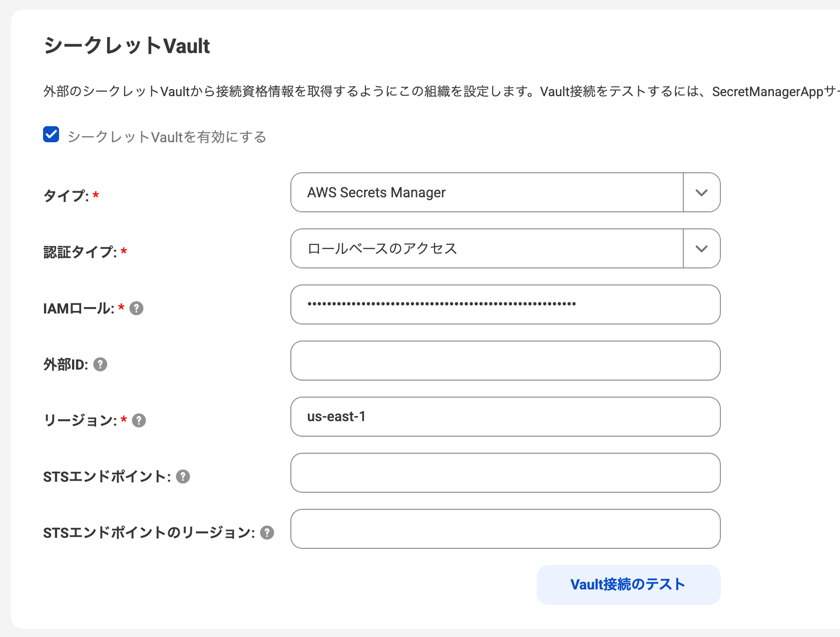Expand the 認証タイプ dropdown using its chevron
This screenshot has height=637, width=840.
pyautogui.click(x=701, y=249)
